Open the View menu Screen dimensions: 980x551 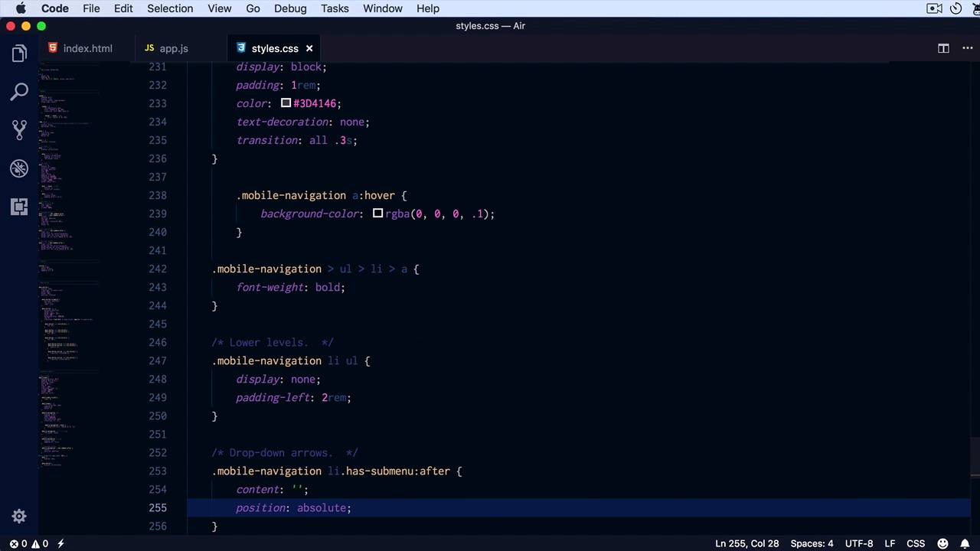point(219,8)
